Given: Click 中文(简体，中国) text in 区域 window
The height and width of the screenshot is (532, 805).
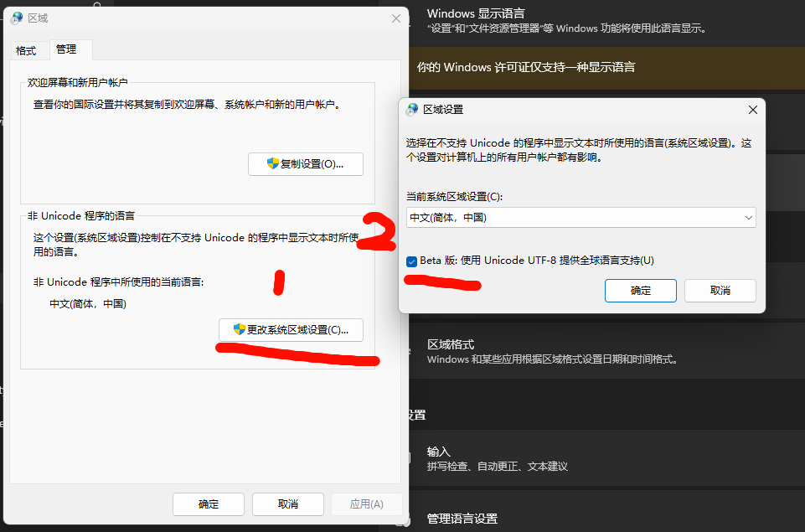Looking at the screenshot, I should tap(88, 303).
